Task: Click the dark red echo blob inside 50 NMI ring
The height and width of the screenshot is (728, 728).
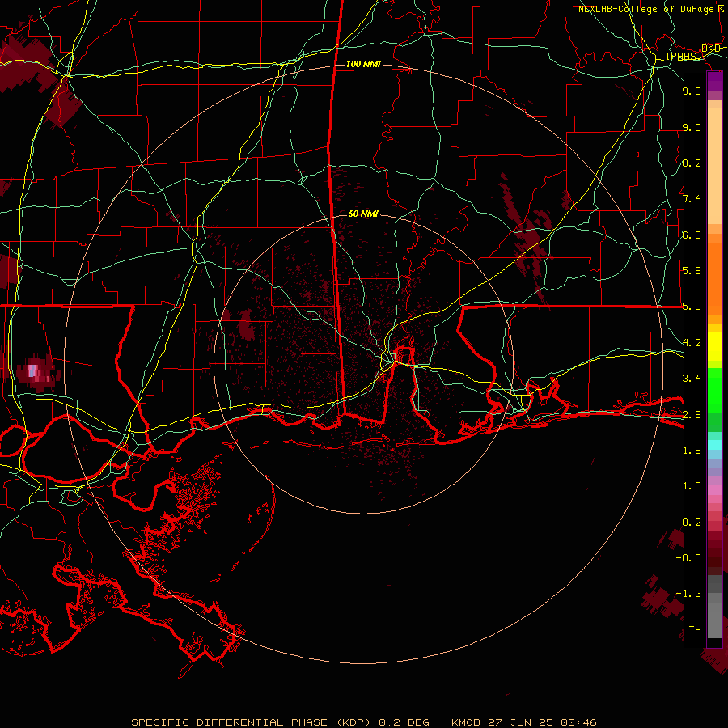Action: coord(247,324)
